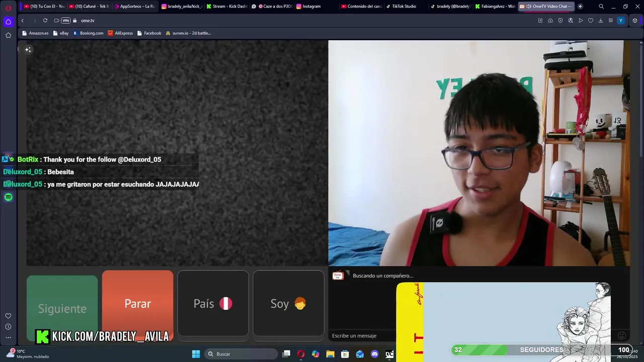The height and width of the screenshot is (362, 644).
Task: Click the OmeTV logo beside search status
Action: [338, 276]
